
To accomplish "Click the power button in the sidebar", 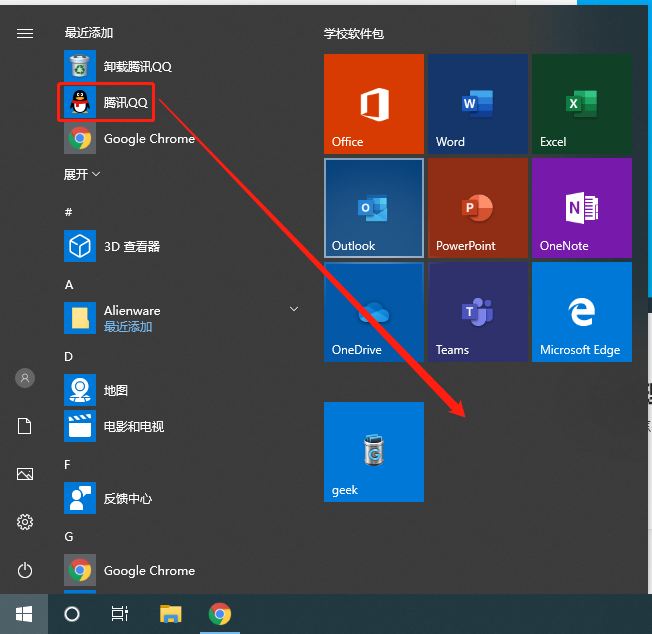I will 25,570.
